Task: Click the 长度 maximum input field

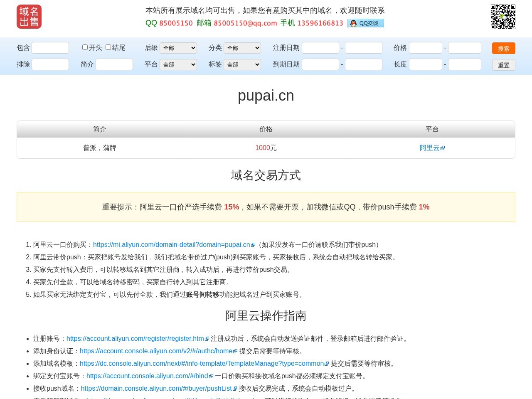Action: (x=465, y=64)
